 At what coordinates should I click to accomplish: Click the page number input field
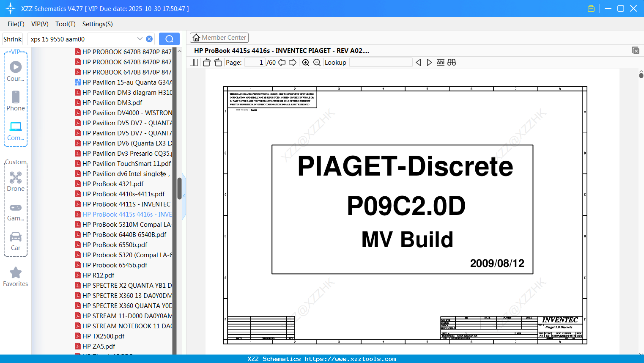coord(255,63)
